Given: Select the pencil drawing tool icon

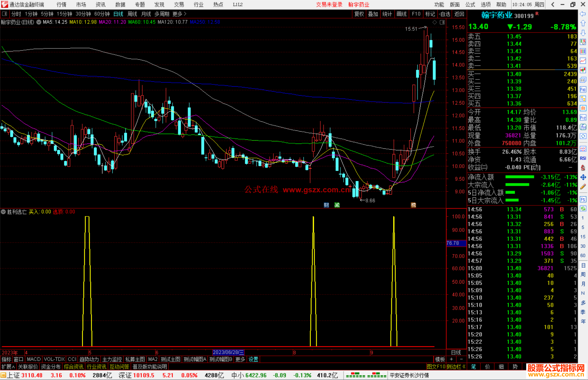Looking at the screenshot, I should point(583,187).
